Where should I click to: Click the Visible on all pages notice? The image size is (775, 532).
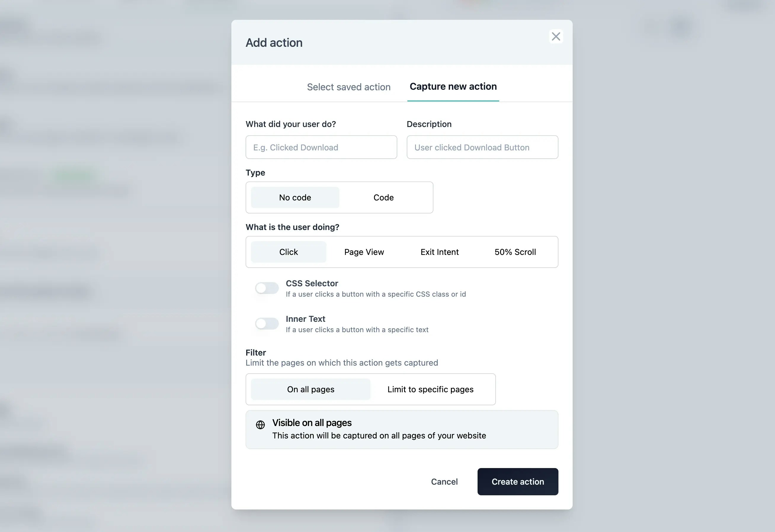pyautogui.click(x=402, y=429)
